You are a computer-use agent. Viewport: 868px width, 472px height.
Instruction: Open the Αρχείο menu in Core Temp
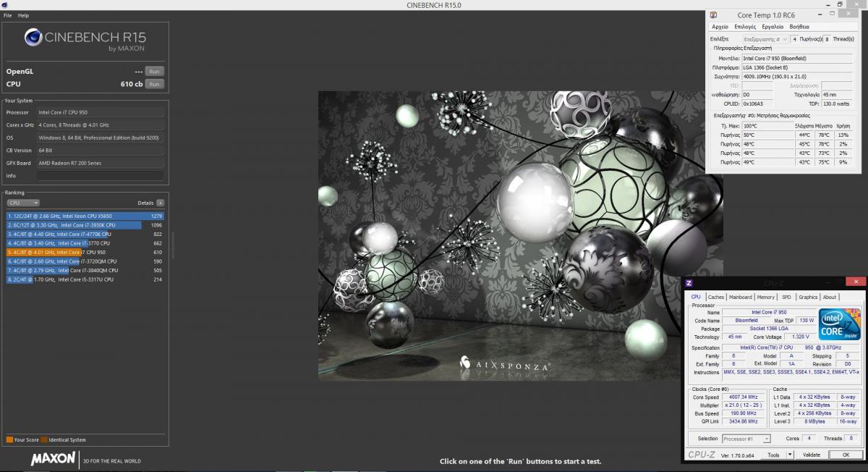point(720,27)
